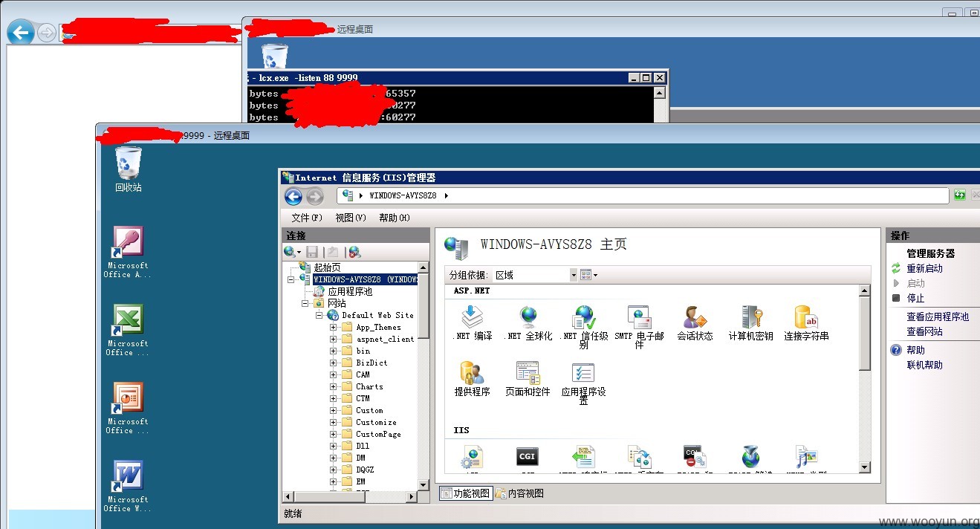Click the blue back arrow in outer browser window
This screenshot has width=980, height=529.
point(21,32)
